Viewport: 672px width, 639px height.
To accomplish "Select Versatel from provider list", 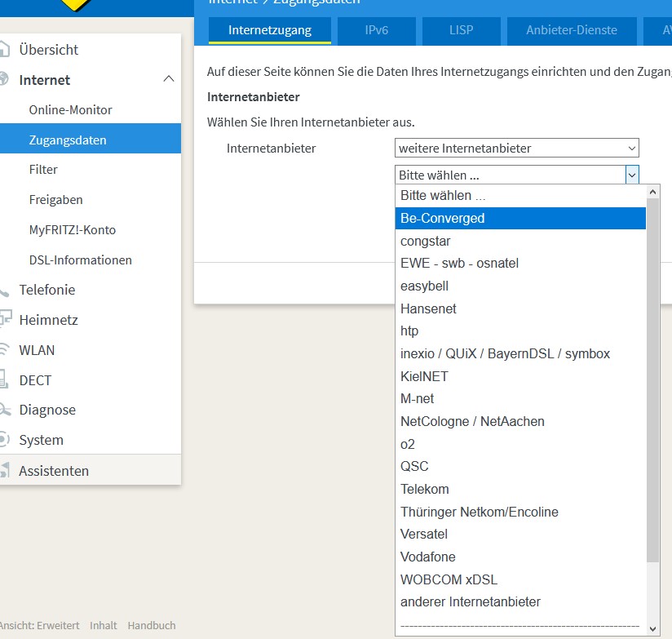I will pyautogui.click(x=520, y=535).
